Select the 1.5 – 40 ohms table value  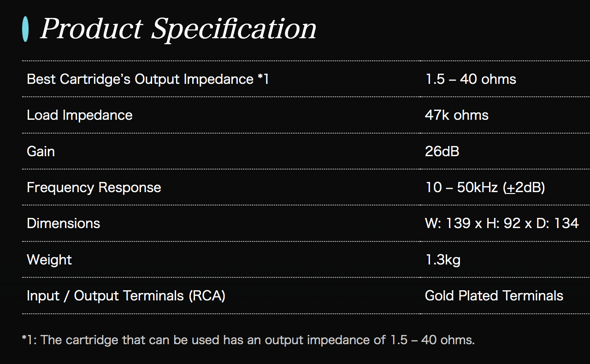[470, 79]
